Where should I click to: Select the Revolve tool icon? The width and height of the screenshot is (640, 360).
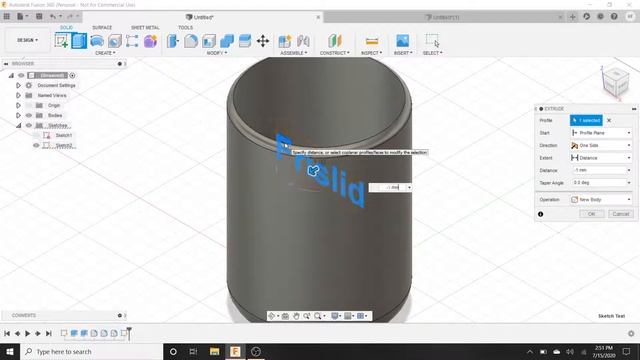tap(97, 41)
